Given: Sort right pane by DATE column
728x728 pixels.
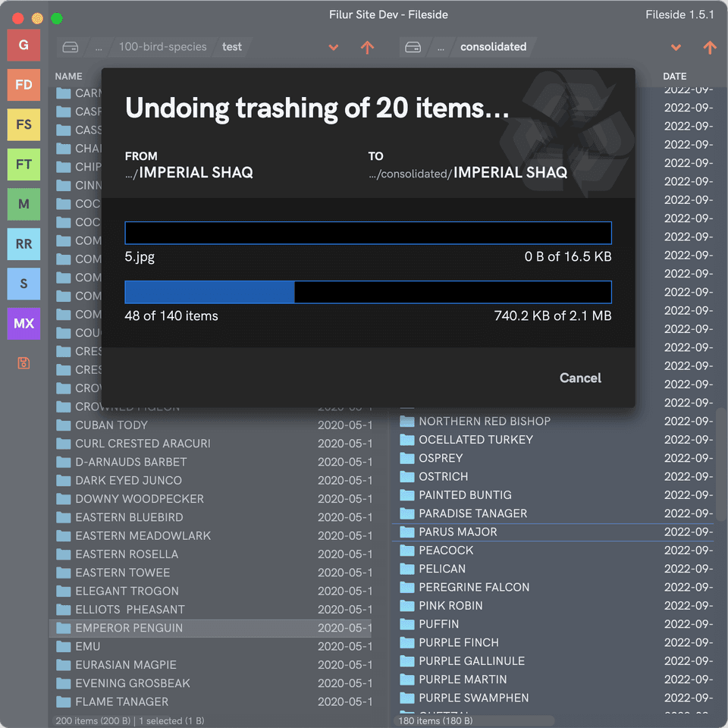Looking at the screenshot, I should click(675, 76).
